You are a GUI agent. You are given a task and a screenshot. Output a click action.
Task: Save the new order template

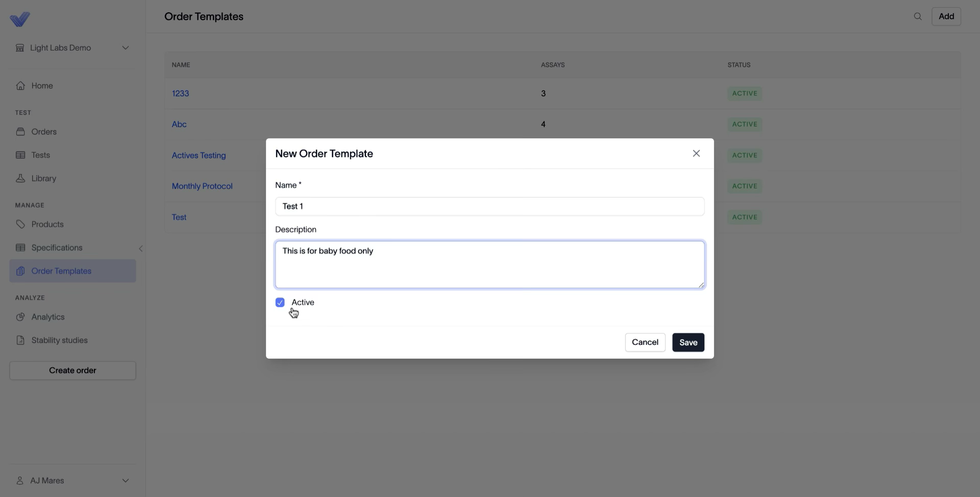coord(688,342)
